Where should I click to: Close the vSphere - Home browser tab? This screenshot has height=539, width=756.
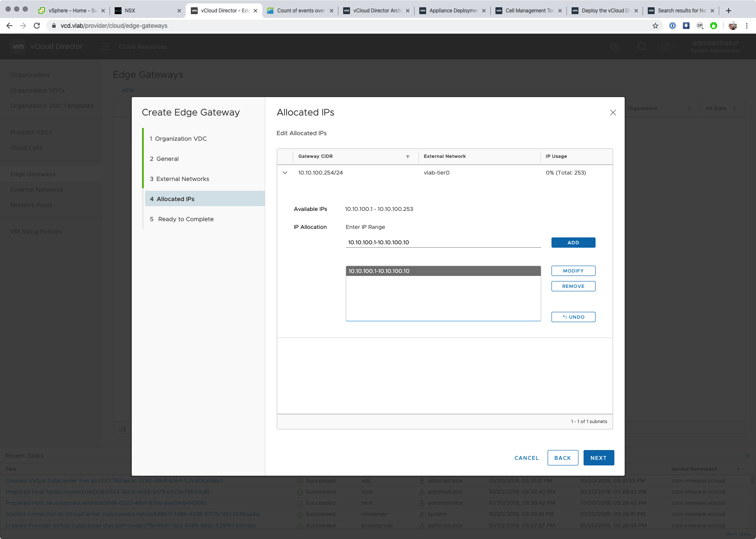pos(103,11)
